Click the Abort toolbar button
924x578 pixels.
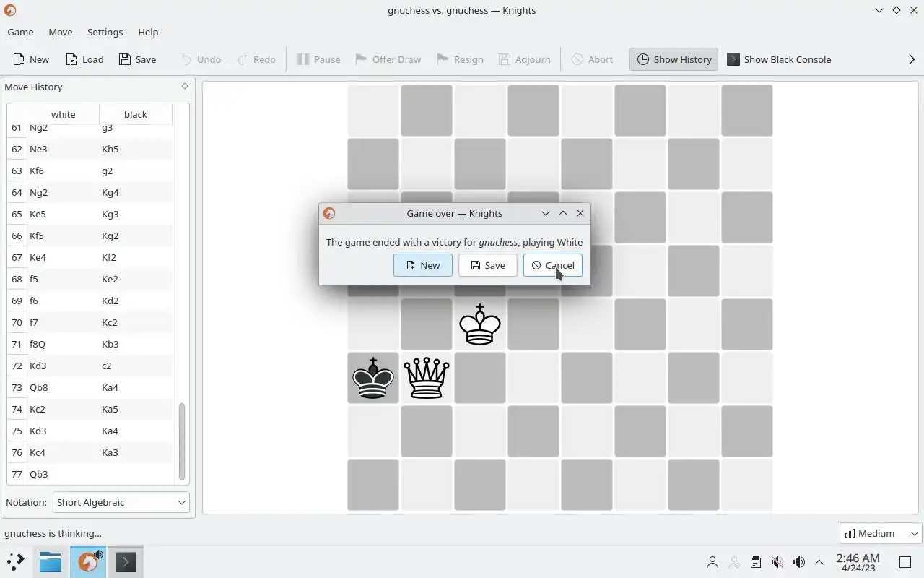tap(592, 59)
